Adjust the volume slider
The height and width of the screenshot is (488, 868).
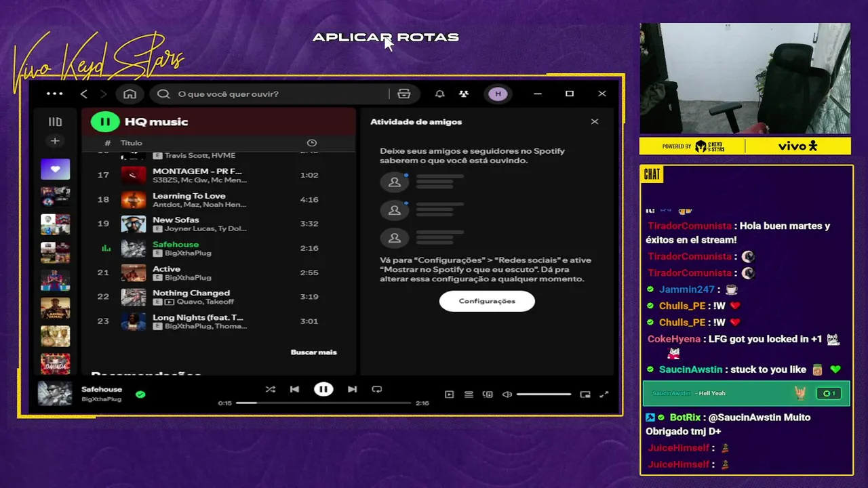[544, 394]
